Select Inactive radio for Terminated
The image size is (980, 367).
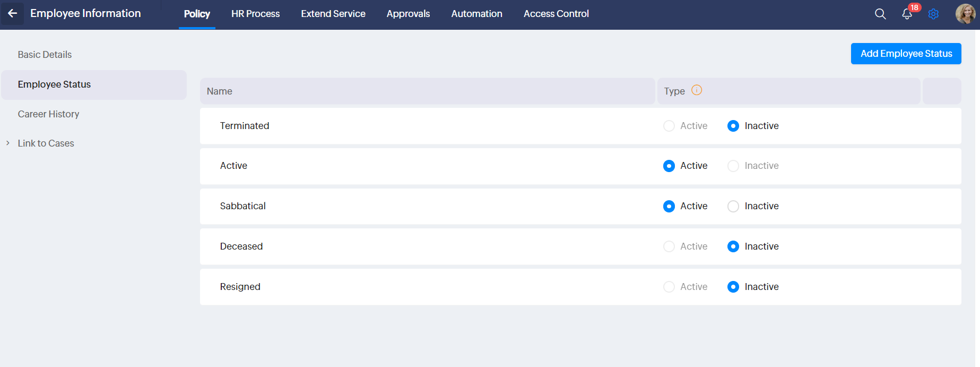[733, 126]
